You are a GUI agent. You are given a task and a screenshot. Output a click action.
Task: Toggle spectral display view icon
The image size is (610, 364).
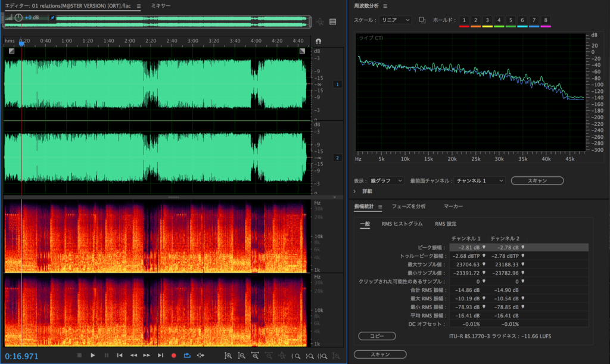tap(332, 22)
